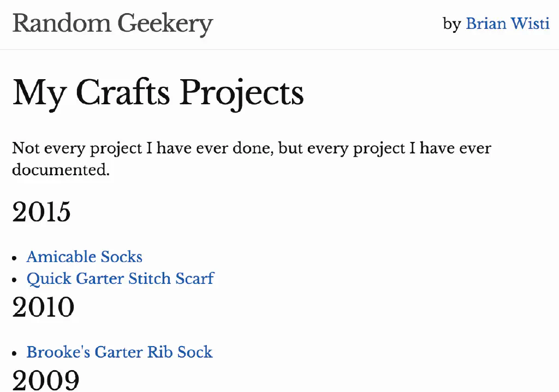Open Brooke's Garter Rib Sock project
559x392 pixels.
[119, 352]
